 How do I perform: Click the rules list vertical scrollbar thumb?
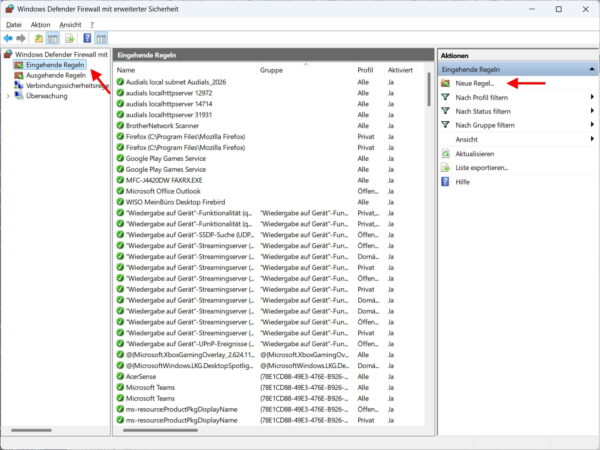point(429,90)
